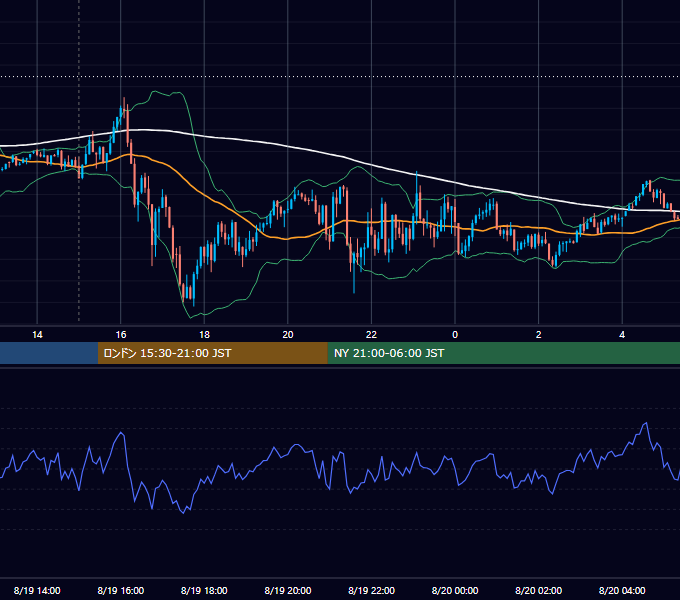Viewport: 680px width, 600px height.
Task: Click the 8/20 00:00 timestamp label
Action: [x=455, y=590]
